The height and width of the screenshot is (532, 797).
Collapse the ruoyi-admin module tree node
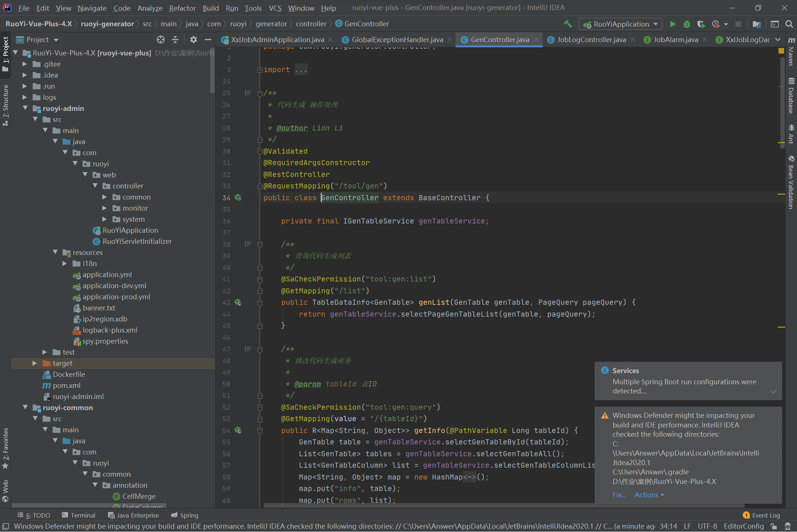pos(25,108)
